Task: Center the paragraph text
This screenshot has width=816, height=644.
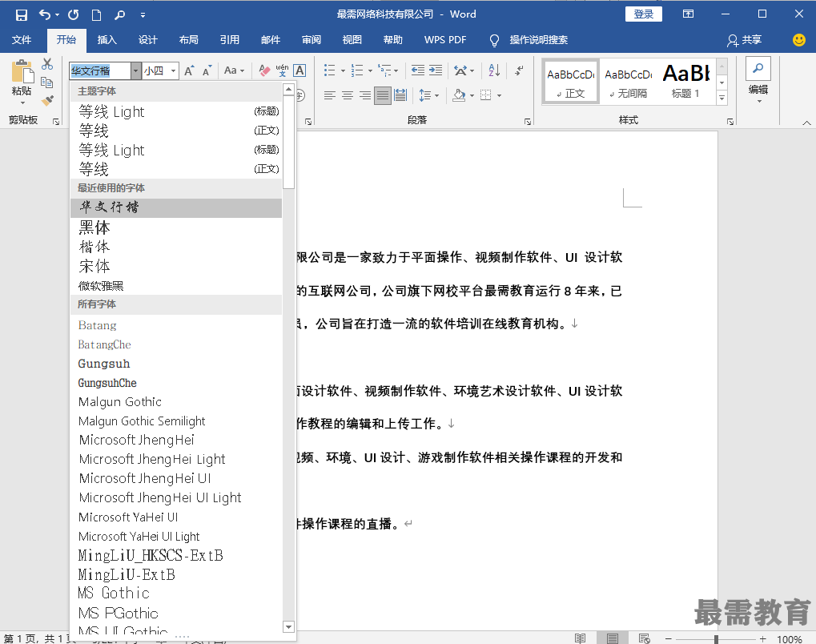Action: pos(347,95)
